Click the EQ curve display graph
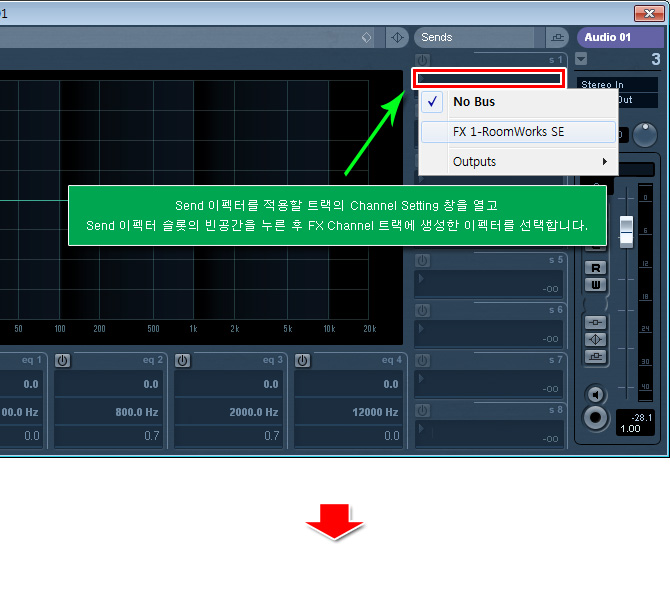 [201, 207]
